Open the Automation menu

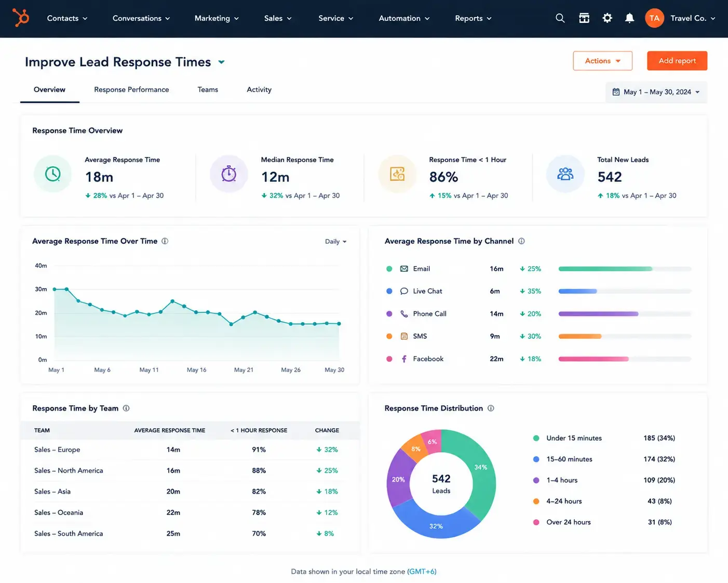pos(404,18)
